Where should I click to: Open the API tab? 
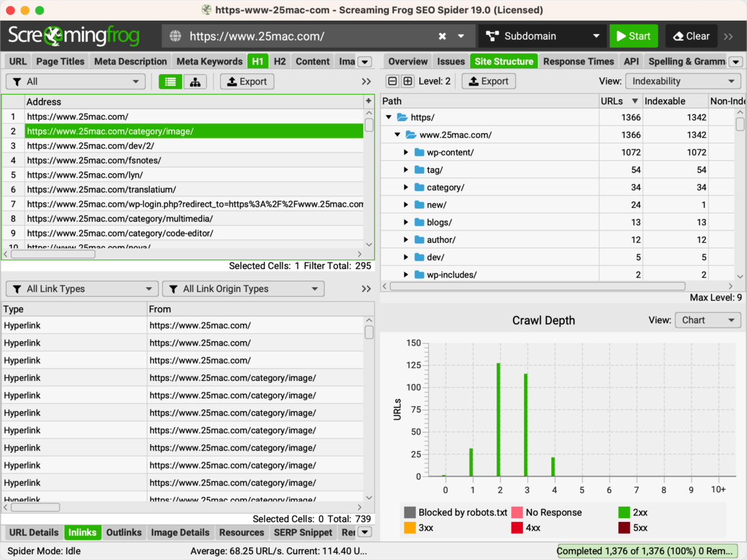click(x=631, y=61)
